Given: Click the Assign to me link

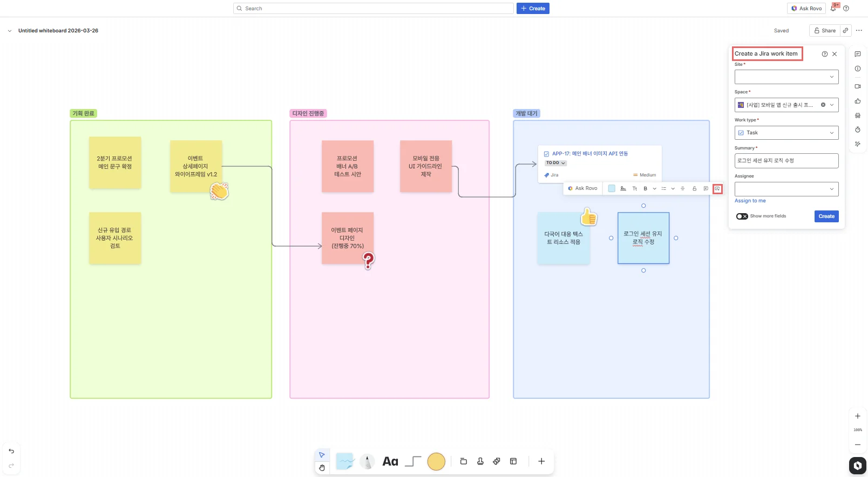Looking at the screenshot, I should (x=750, y=201).
